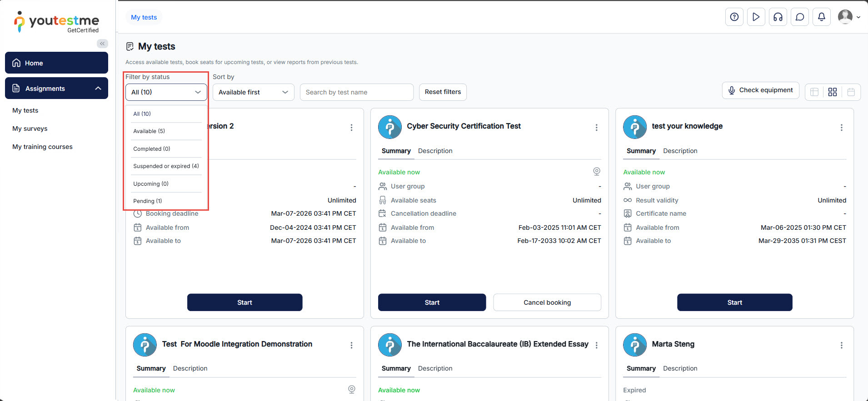Click the Check equipment button
Image resolution: width=868 pixels, height=401 pixels.
[x=760, y=90]
